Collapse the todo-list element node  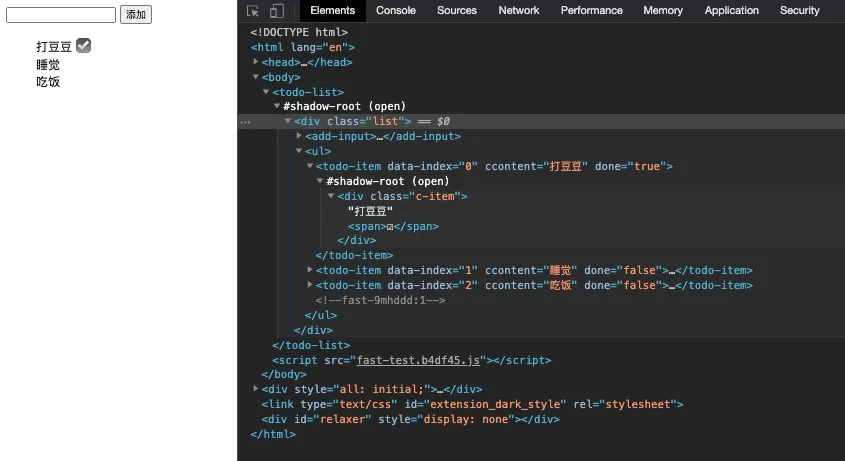(266, 92)
